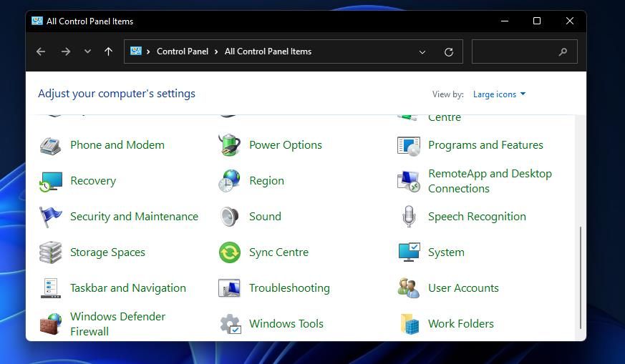
Task: Click the Work Folders icon
Action: pyautogui.click(x=408, y=324)
